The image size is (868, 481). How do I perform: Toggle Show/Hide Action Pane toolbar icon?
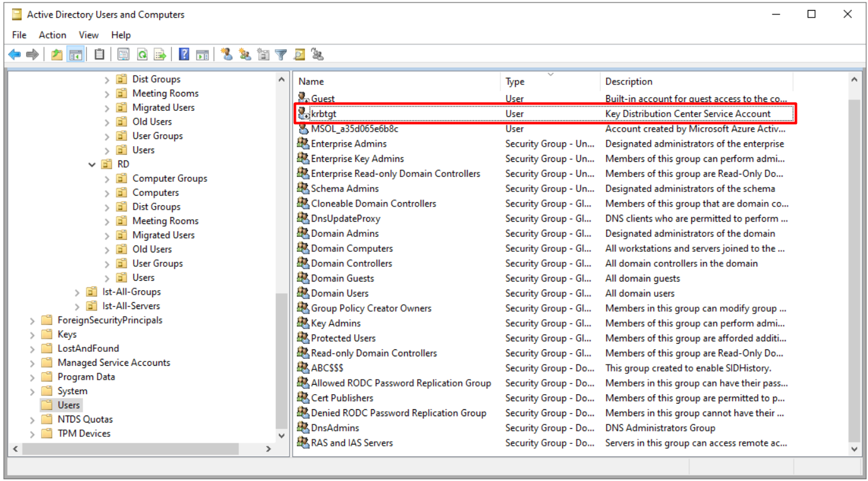point(202,55)
